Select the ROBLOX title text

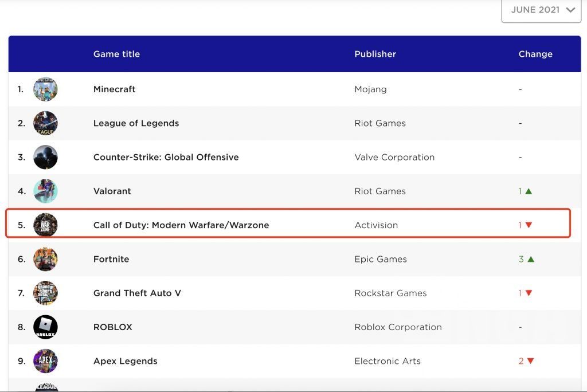(113, 327)
